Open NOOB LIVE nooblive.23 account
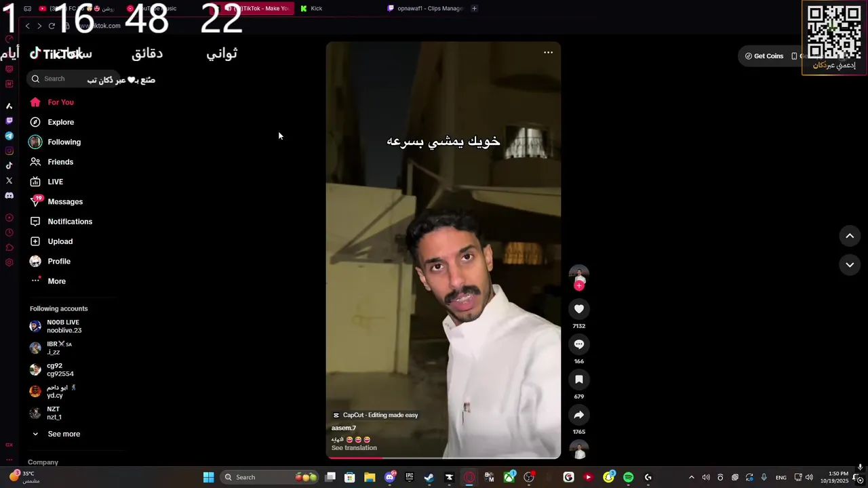This screenshot has width=868, height=488. [56, 326]
